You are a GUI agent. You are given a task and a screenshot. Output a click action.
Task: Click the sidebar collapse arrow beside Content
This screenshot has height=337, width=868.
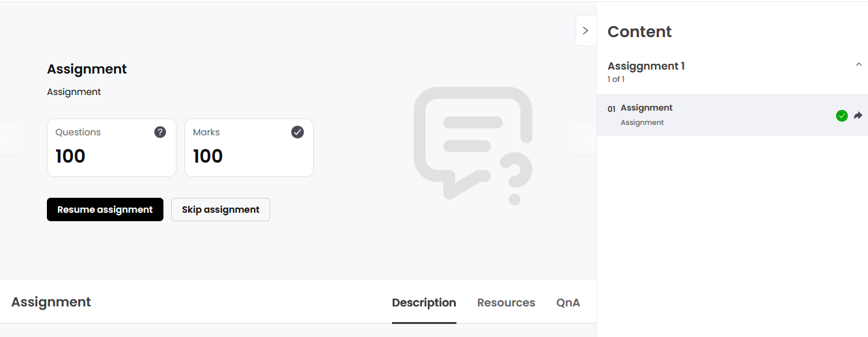(585, 31)
